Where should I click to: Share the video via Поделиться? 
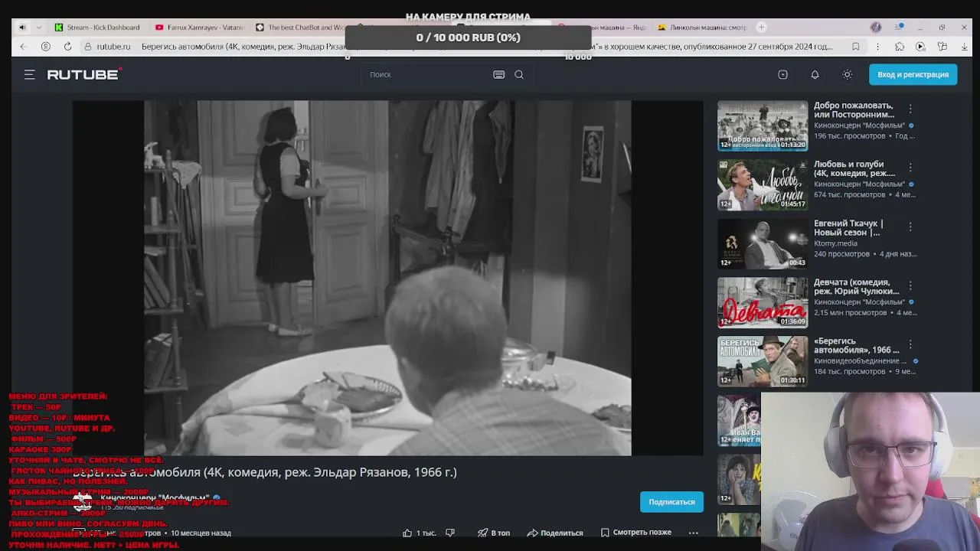coord(554,533)
